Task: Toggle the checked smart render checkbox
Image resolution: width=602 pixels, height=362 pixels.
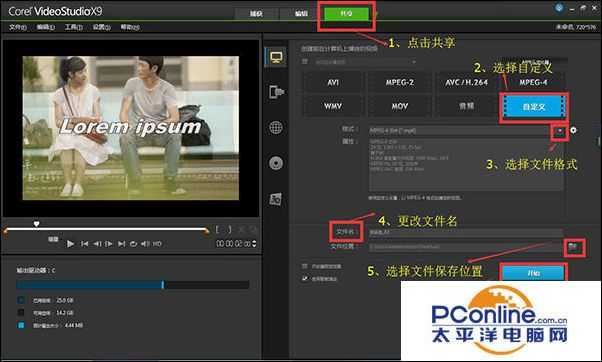Action: pos(304,278)
